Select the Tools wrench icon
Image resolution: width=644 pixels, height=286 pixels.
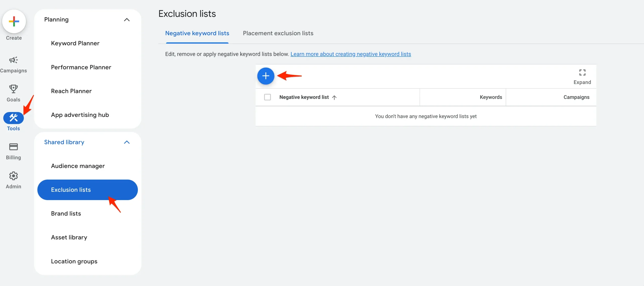pos(13,118)
